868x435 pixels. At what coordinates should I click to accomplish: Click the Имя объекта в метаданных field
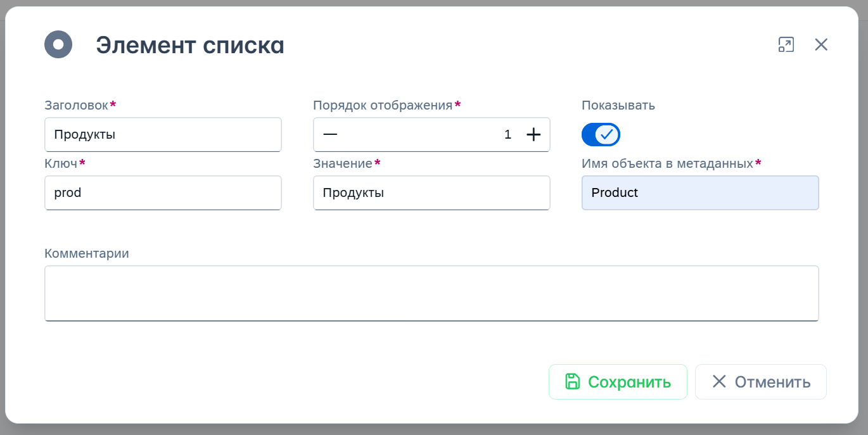pyautogui.click(x=700, y=192)
